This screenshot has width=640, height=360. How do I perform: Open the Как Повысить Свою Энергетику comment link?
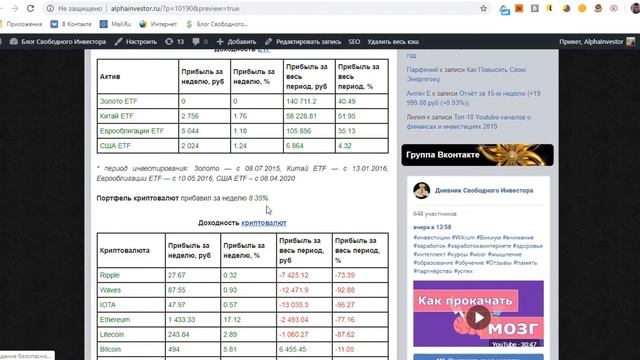(x=466, y=74)
